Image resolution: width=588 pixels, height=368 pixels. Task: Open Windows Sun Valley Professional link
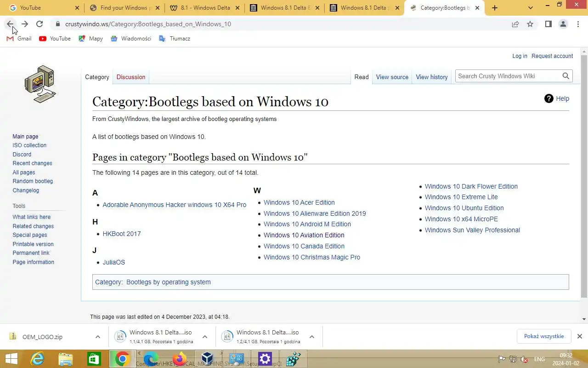point(472,230)
